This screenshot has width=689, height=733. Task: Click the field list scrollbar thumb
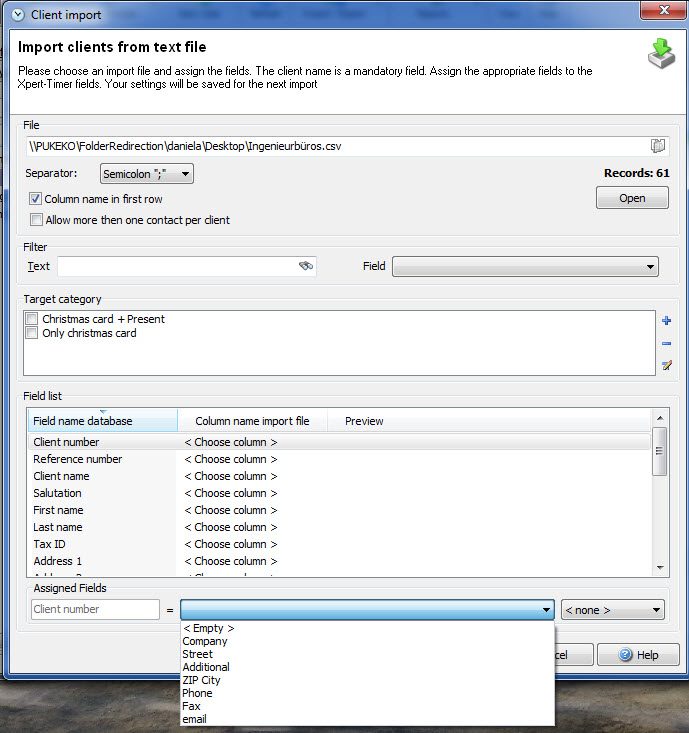(660, 451)
